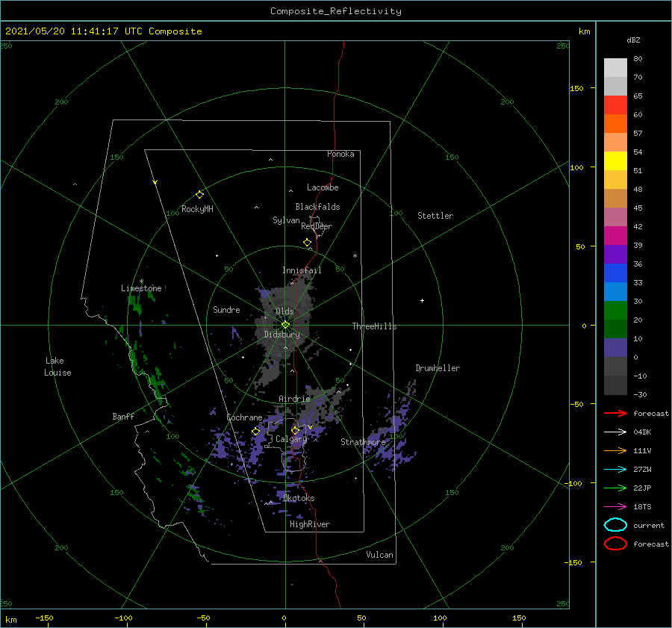This screenshot has width=672, height=628.
Task: Click the Okotoks town label
Action: point(299,498)
